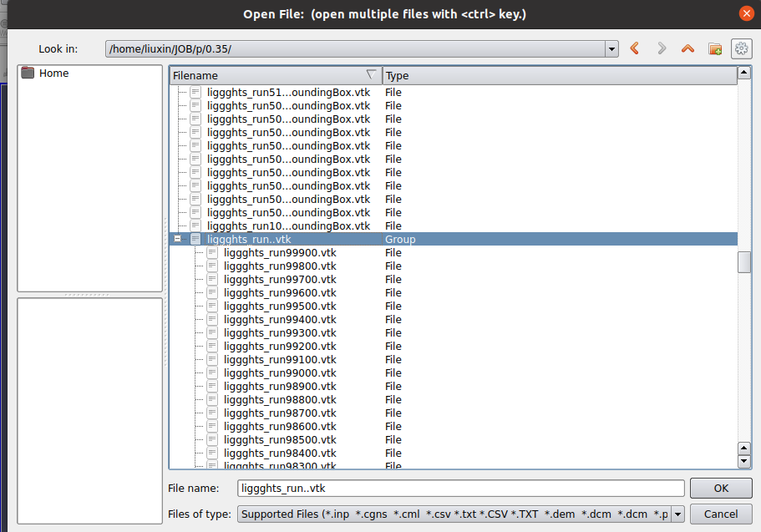
Task: Click the file icon next to liggghts_run99900.vtk
Action: (x=212, y=252)
